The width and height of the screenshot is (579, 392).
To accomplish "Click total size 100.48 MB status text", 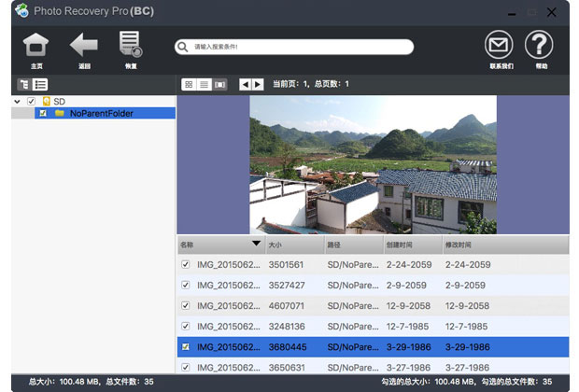I will tap(64, 382).
